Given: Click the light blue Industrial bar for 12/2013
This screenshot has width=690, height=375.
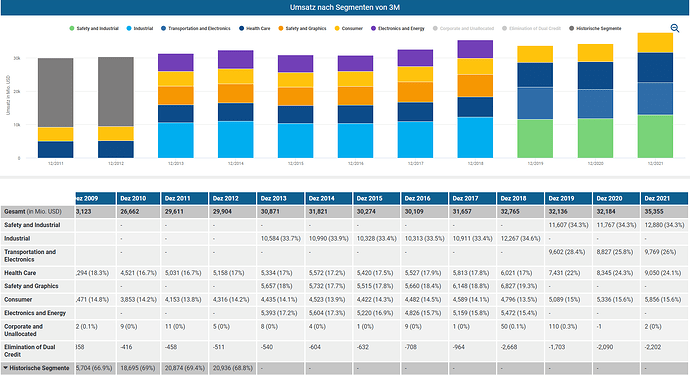Looking at the screenshot, I should [x=176, y=140].
